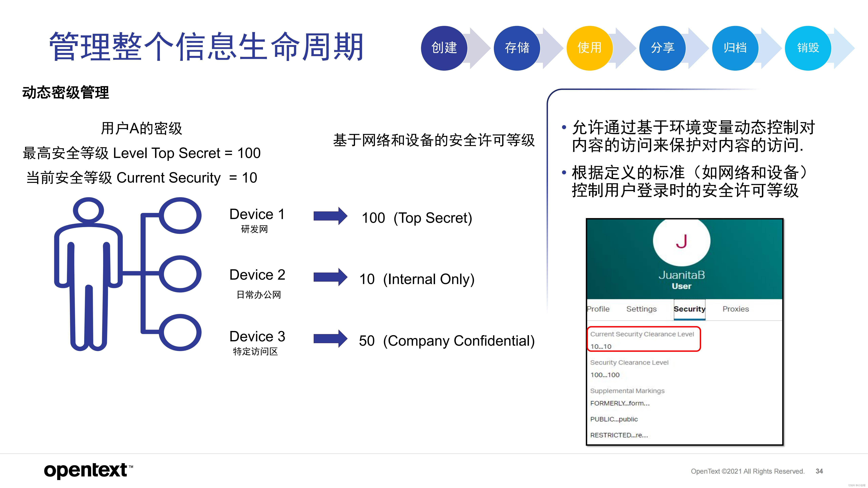
Task: Open the Proxies tab
Action: [x=736, y=309]
